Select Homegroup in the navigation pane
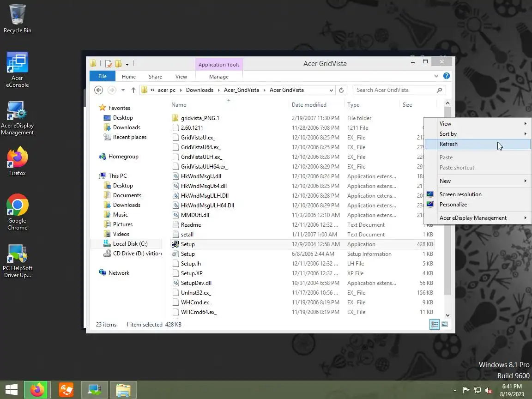This screenshot has height=399, width=532. pos(123,157)
